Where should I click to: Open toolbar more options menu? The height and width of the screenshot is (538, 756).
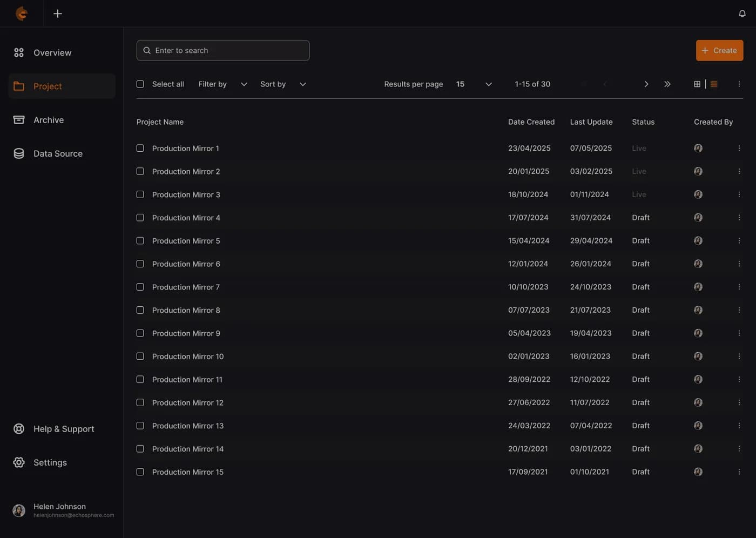739,84
